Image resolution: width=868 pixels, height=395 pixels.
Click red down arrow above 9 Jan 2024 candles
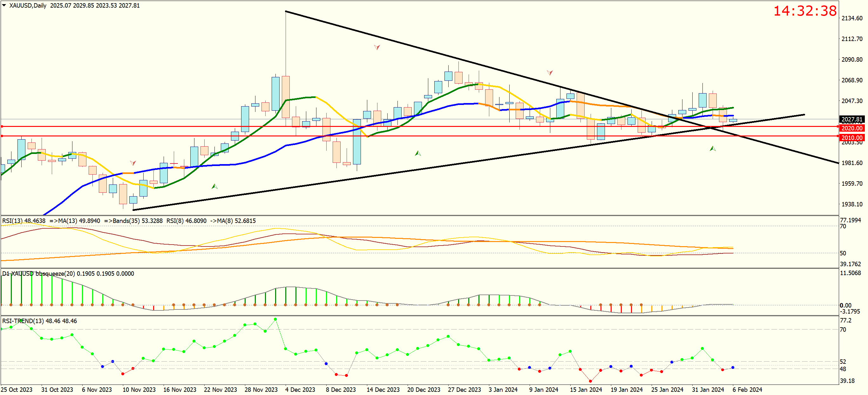tap(550, 73)
